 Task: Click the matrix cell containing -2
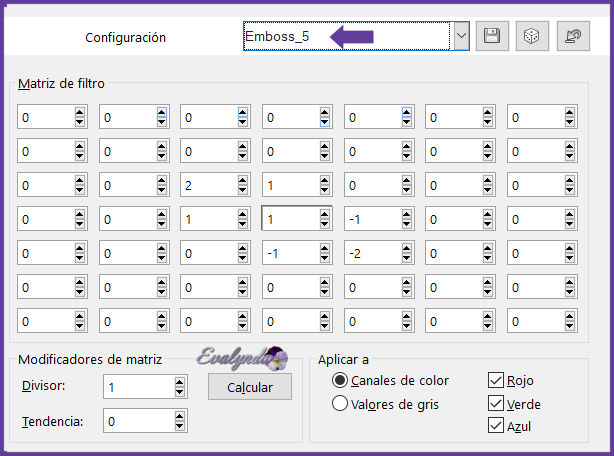point(371,254)
